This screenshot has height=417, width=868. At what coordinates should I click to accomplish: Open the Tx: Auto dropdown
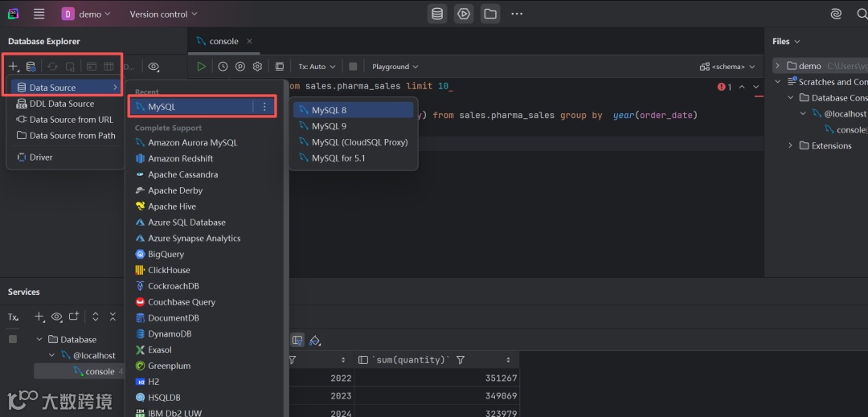pyautogui.click(x=317, y=67)
